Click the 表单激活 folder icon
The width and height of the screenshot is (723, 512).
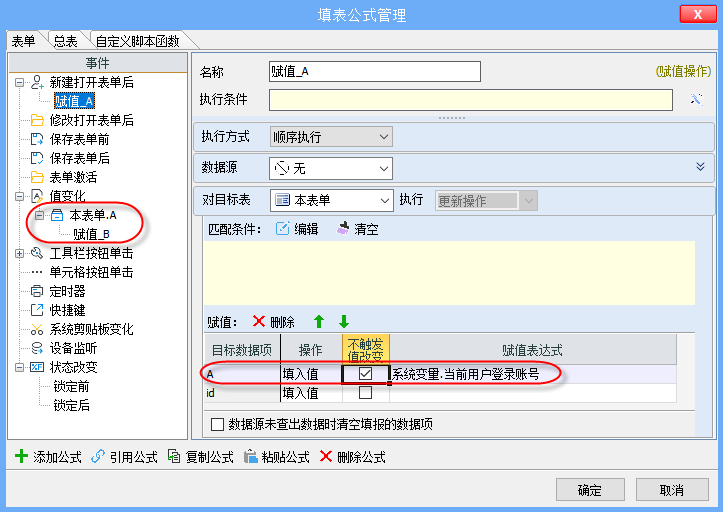tap(37, 177)
